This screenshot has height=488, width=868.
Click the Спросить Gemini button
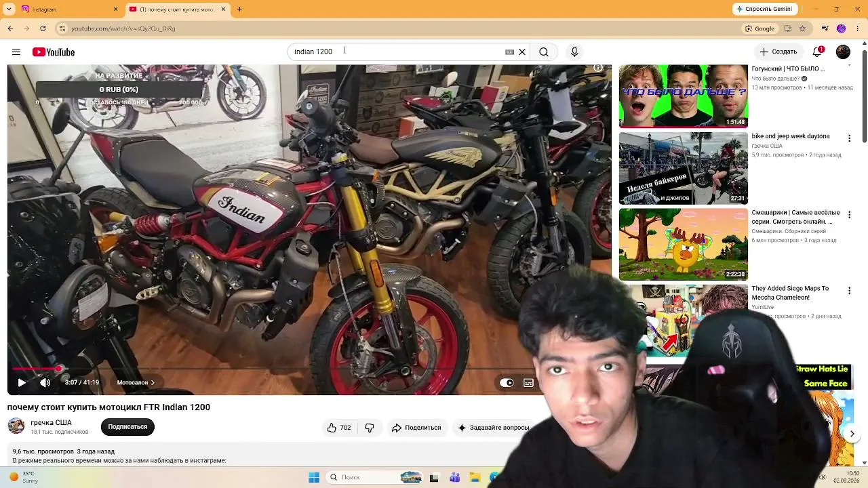click(764, 9)
